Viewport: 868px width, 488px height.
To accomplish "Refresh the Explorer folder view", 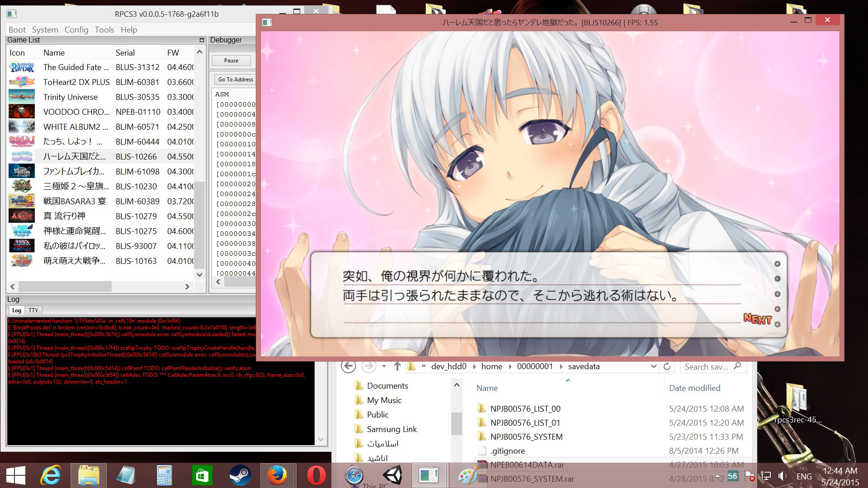I will point(667,366).
